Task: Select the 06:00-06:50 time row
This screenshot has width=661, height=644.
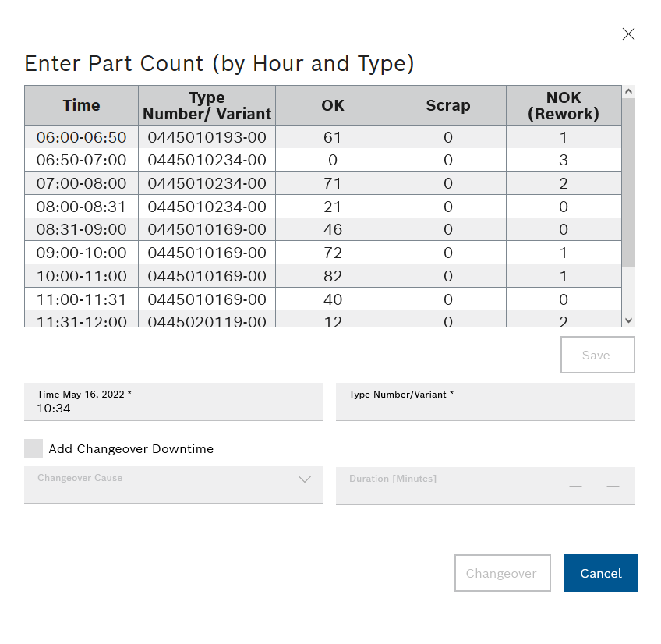Action: point(81,137)
